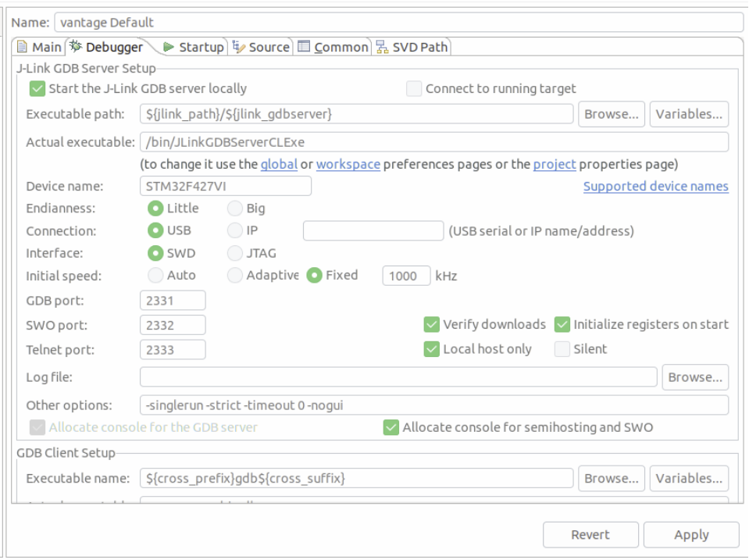Click the bug icon on the Debugger tab
The height and width of the screenshot is (560, 749).
click(74, 46)
